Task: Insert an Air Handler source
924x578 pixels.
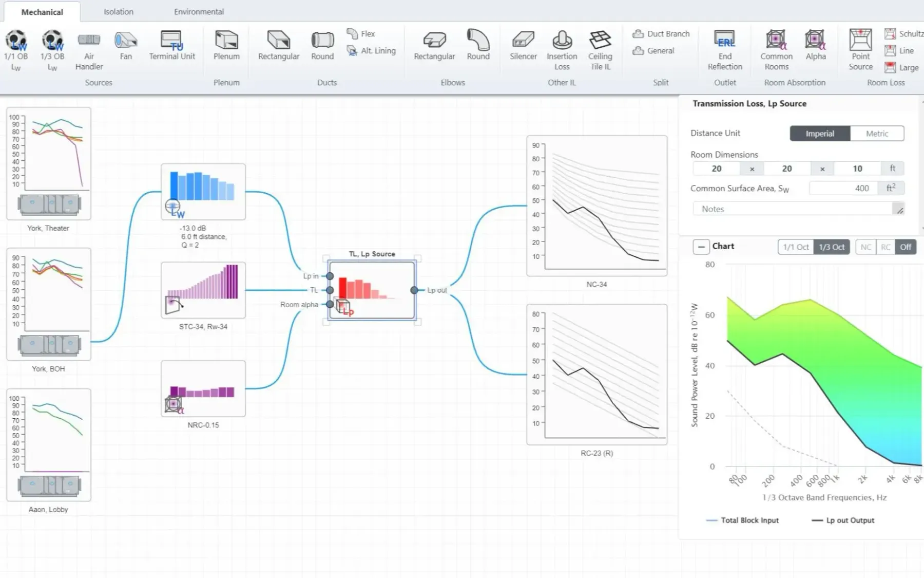Action: [89, 50]
